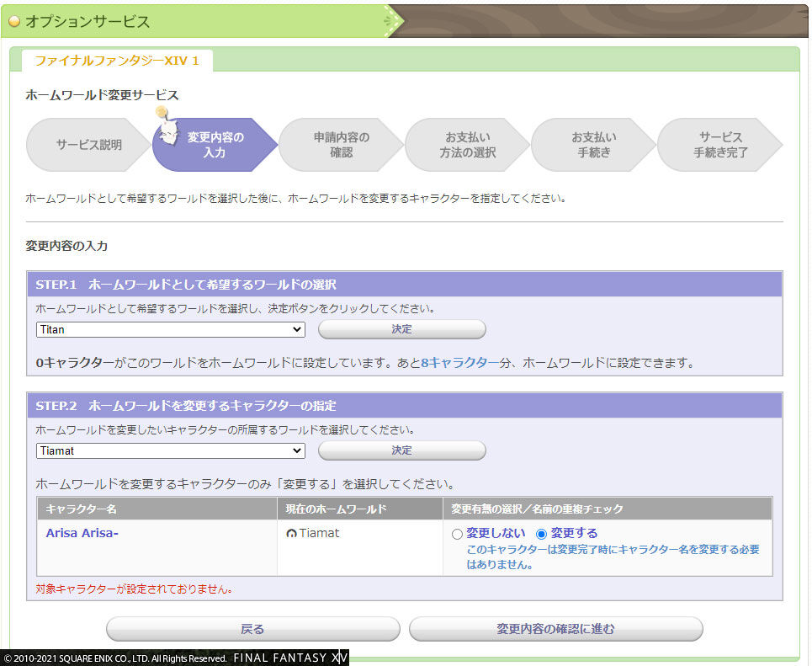Click the 申請内容の確認 step
812x666 pixels.
click(x=342, y=145)
